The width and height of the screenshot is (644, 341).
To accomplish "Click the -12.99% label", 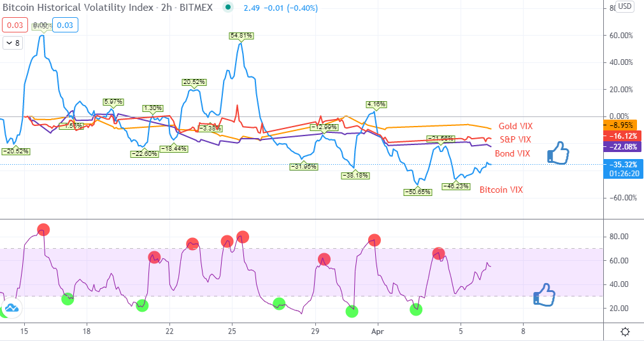I will [324, 127].
